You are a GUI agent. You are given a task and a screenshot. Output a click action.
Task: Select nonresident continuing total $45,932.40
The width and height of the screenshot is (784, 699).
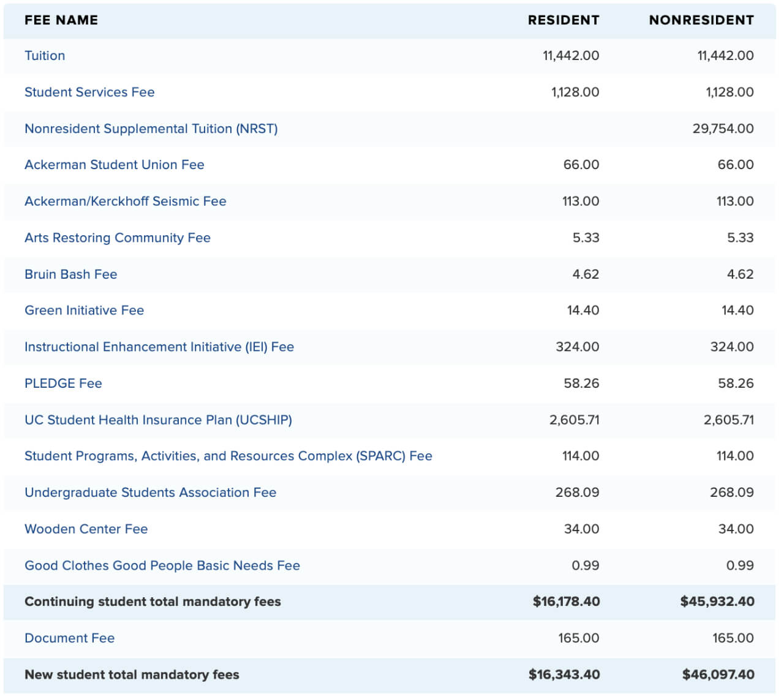[x=717, y=602]
